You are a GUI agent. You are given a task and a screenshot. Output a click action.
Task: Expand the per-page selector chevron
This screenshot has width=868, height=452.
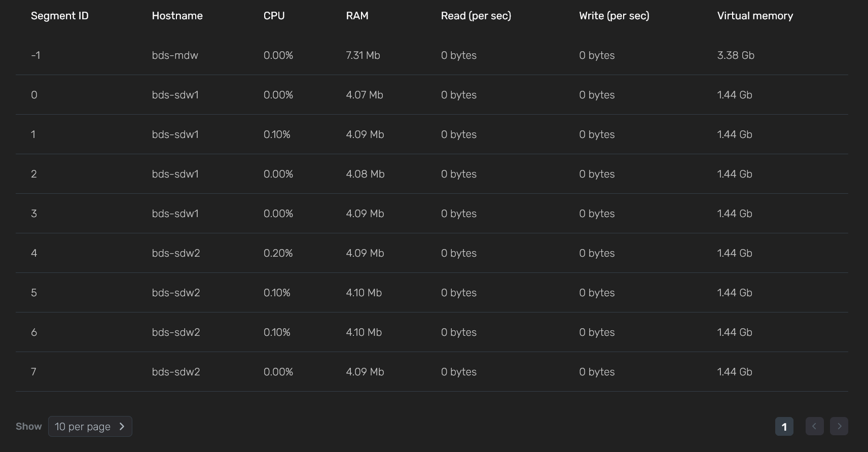tap(122, 427)
